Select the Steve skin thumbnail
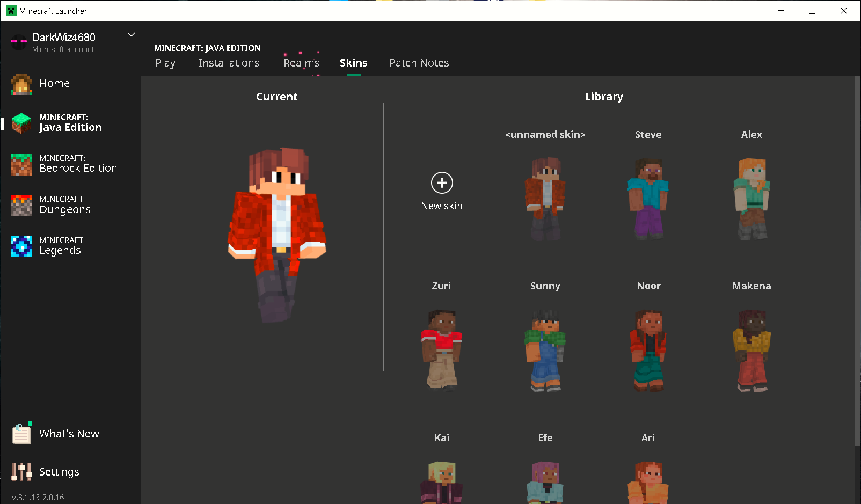This screenshot has height=504, width=861. (648, 199)
